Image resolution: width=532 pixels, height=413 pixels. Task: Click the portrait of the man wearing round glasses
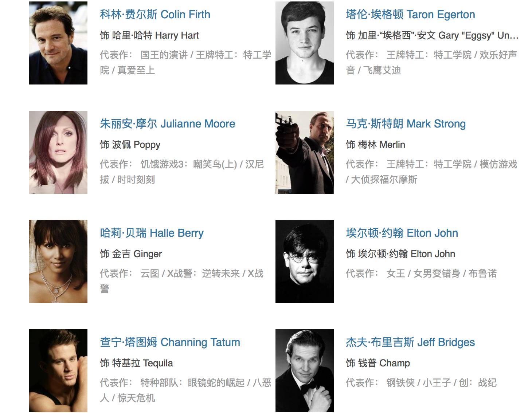click(305, 261)
